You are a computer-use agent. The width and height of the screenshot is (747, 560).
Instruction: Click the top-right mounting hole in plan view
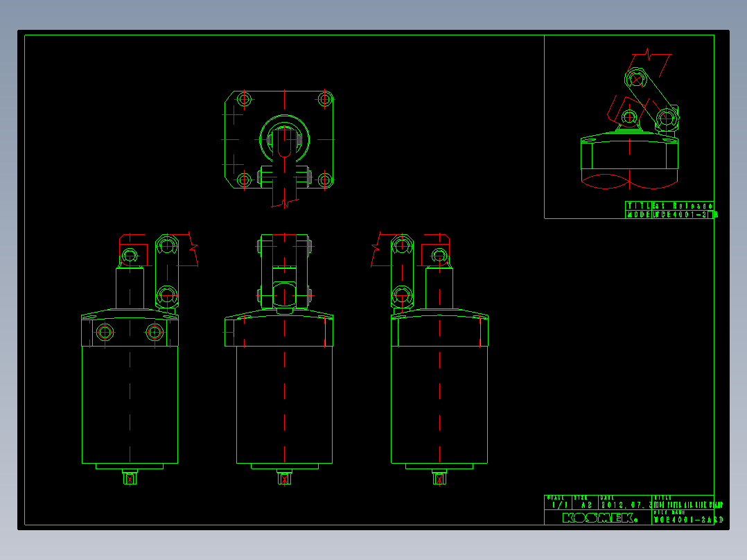click(325, 100)
